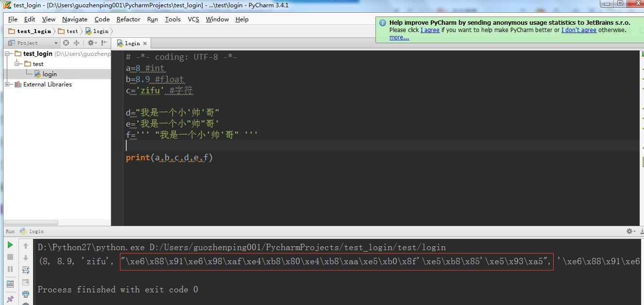Click the Stop process square icon

tap(10, 257)
